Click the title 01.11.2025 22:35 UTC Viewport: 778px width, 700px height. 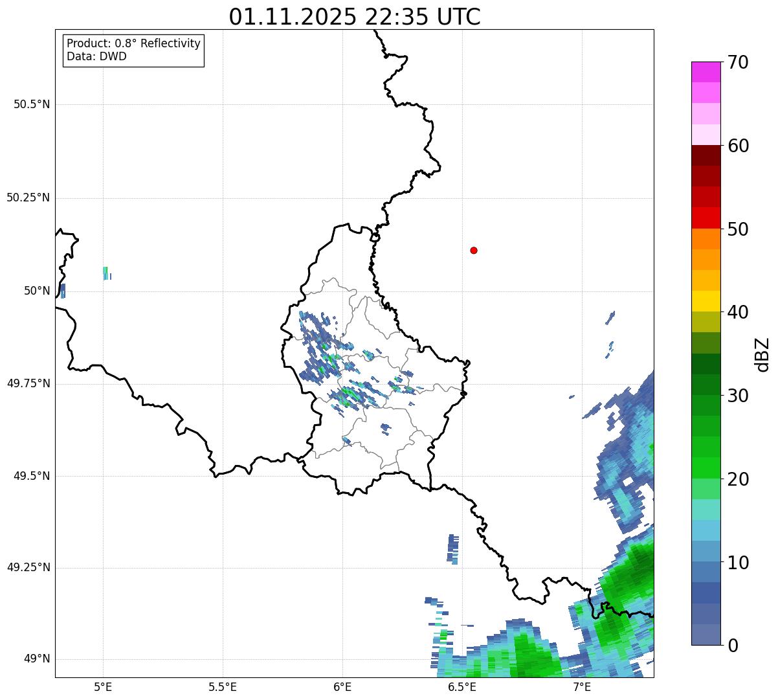click(355, 16)
